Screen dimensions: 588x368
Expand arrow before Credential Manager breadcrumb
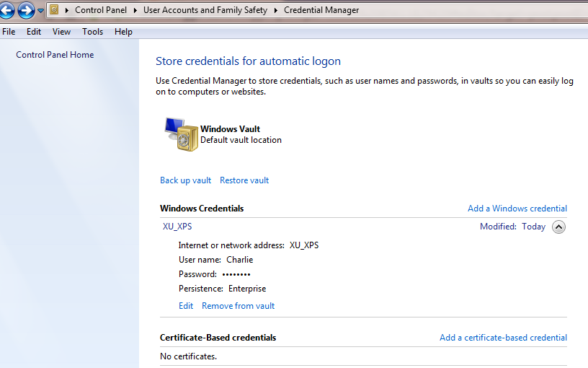click(x=275, y=10)
